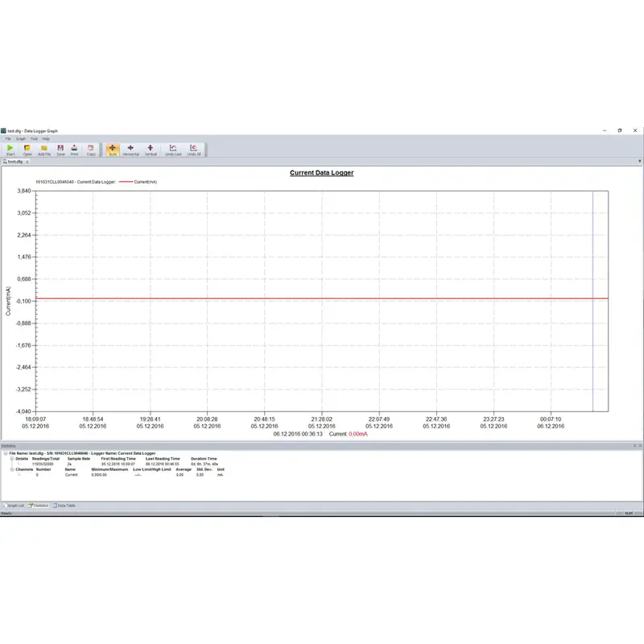Image resolution: width=644 pixels, height=644 pixels.
Task: Click the Undo All zoom icon
Action: pyautogui.click(x=194, y=149)
